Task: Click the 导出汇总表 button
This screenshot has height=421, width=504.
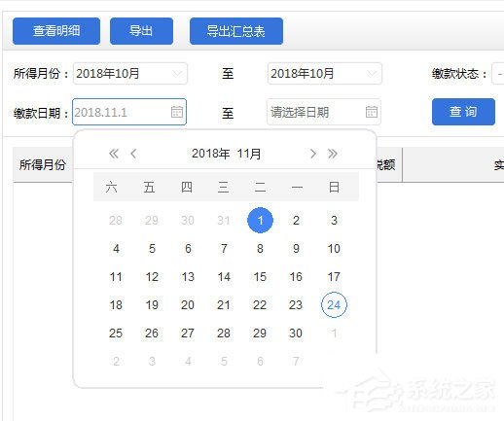Action: [x=236, y=31]
